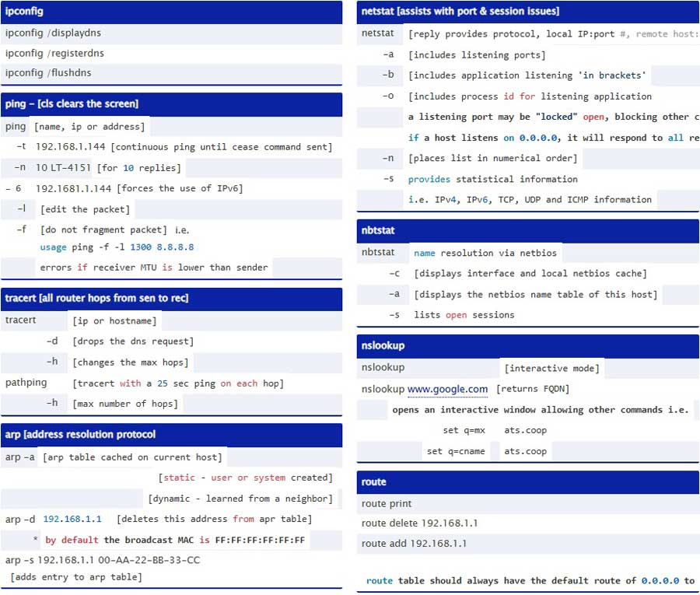Click the 'ipconfig /registerdns' row
Viewport: 700px width, 595px height.
(x=171, y=54)
